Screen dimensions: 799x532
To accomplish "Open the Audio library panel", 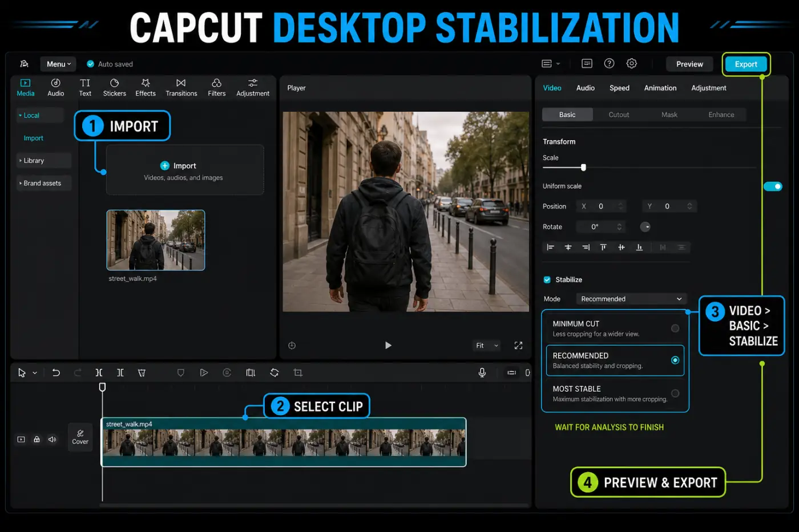I will pyautogui.click(x=55, y=87).
